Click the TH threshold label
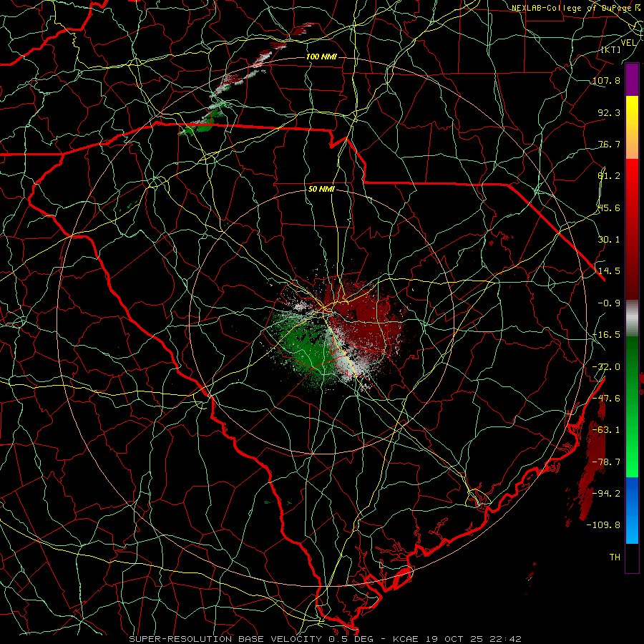This screenshot has width=644, height=644. pyautogui.click(x=615, y=557)
